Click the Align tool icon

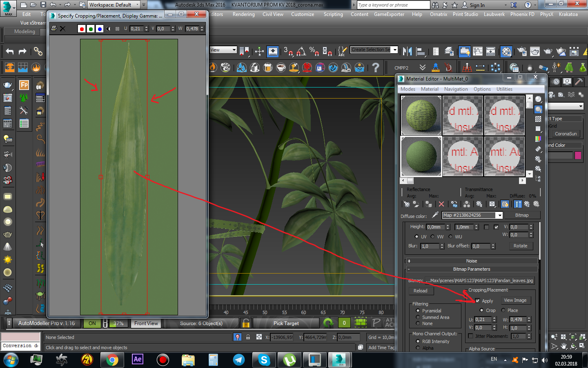coord(420,52)
